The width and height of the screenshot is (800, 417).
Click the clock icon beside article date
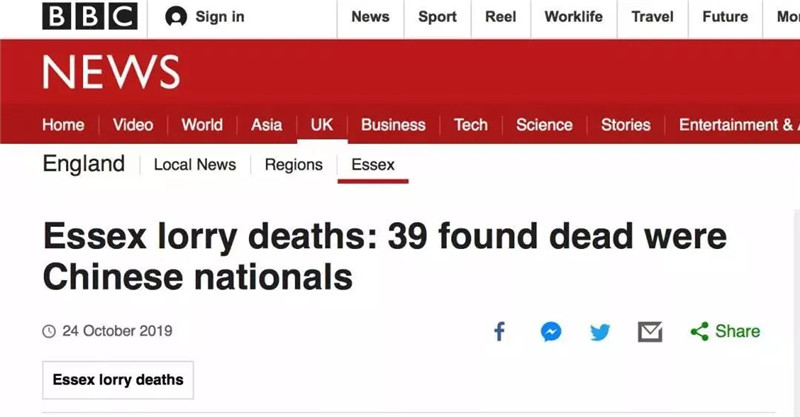click(48, 331)
